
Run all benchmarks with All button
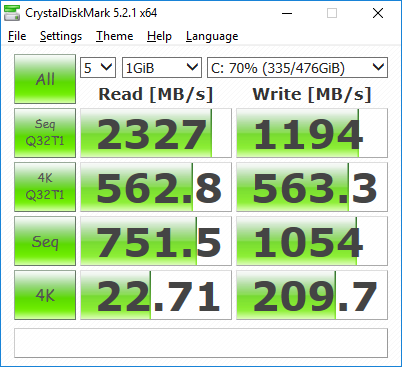45,79
